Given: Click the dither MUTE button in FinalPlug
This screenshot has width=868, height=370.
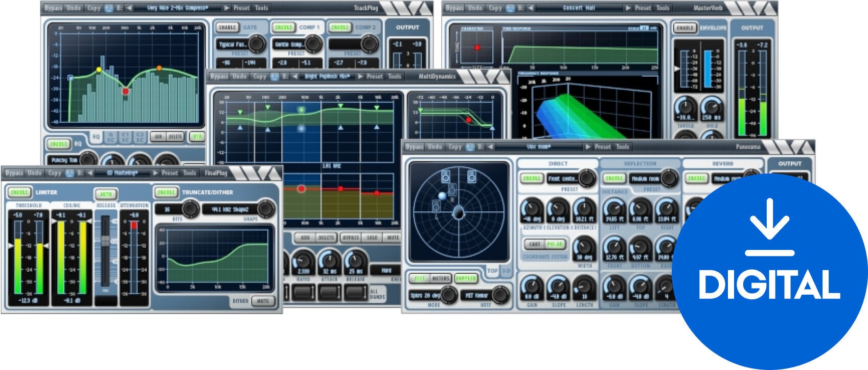Looking at the screenshot, I should (x=263, y=301).
